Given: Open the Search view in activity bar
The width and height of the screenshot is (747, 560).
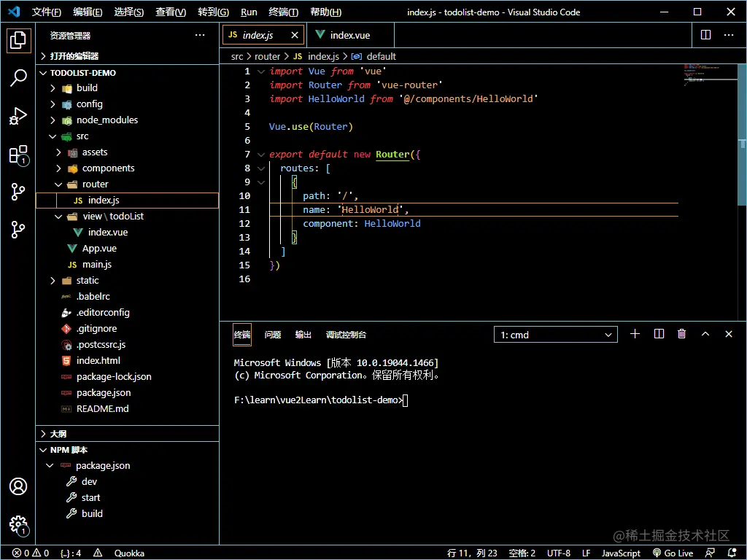Looking at the screenshot, I should point(18,78).
